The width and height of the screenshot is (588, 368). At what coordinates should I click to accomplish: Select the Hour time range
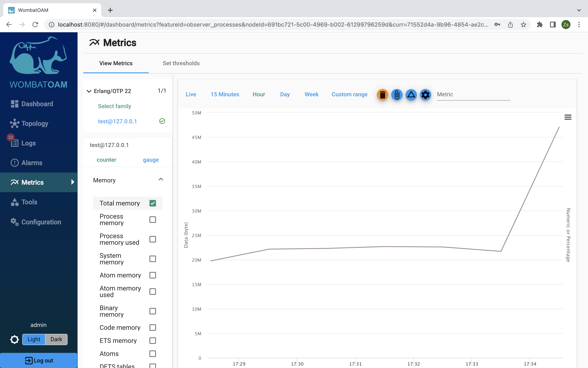click(259, 94)
